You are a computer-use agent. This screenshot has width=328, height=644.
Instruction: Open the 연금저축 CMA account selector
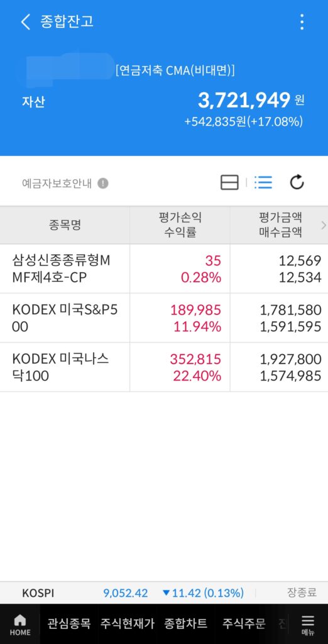click(175, 70)
